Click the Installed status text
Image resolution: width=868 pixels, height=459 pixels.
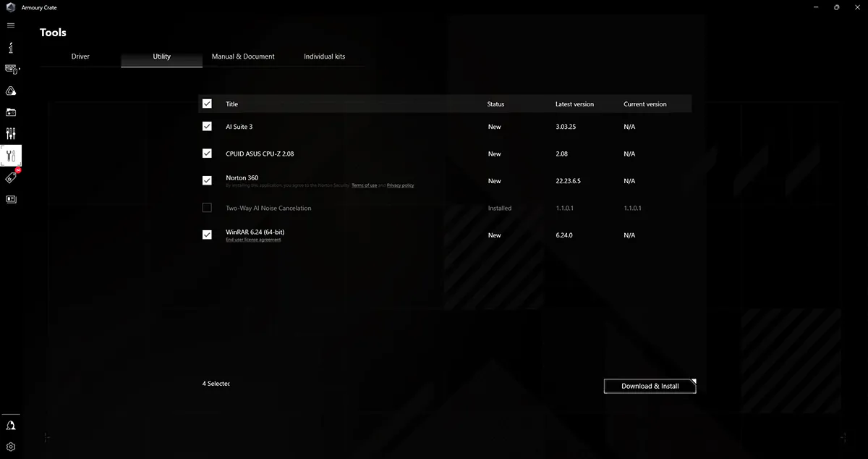pos(499,208)
